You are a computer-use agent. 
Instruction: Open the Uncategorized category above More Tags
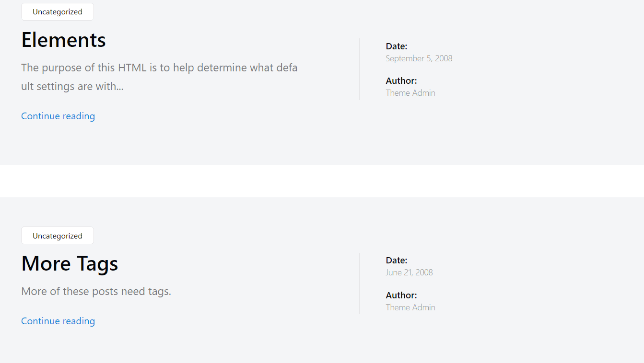pos(58,236)
